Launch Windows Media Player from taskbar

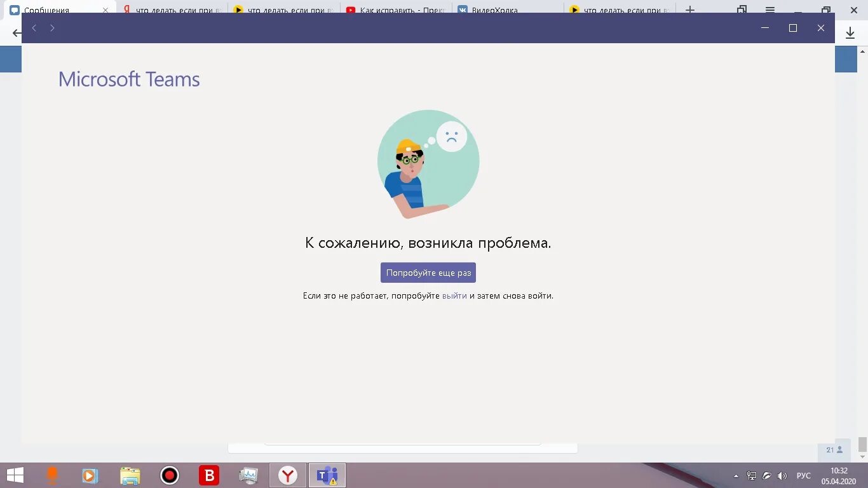[x=90, y=475]
